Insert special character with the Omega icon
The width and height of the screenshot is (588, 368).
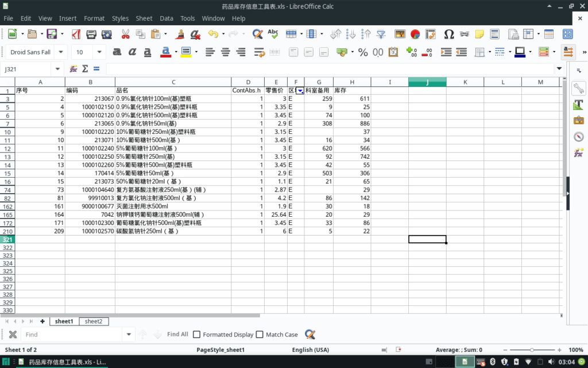point(449,34)
